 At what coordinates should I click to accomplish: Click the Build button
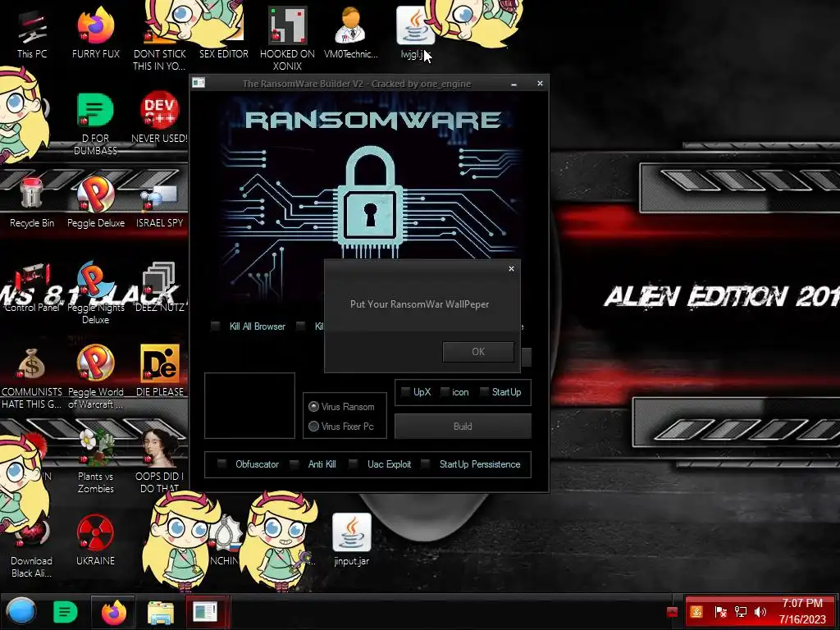tap(463, 427)
